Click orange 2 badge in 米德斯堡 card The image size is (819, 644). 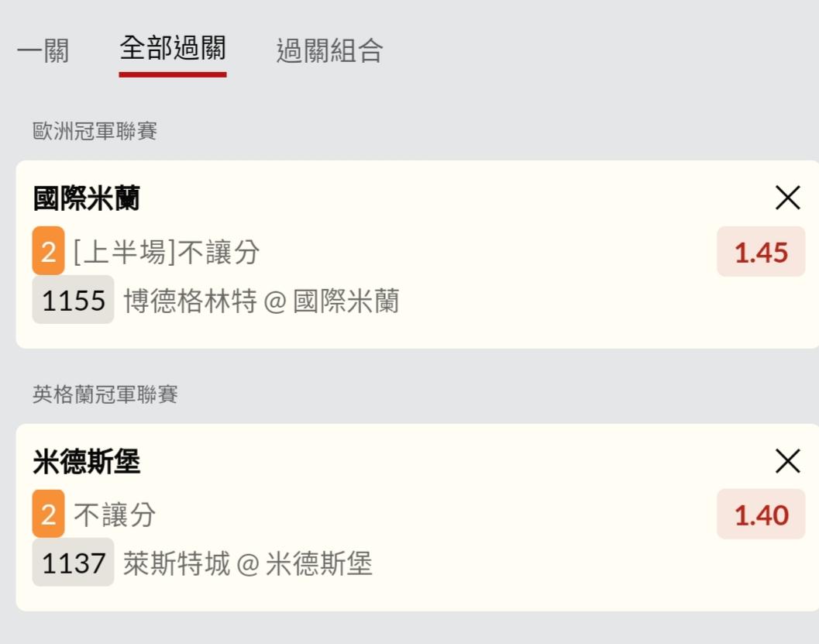coord(48,514)
